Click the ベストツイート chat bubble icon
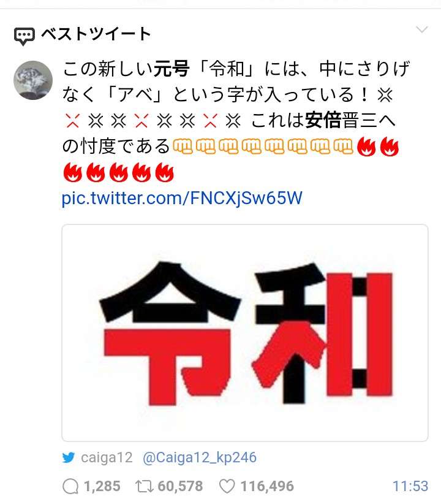Screen dimensions: 441x504 [x=24, y=36]
